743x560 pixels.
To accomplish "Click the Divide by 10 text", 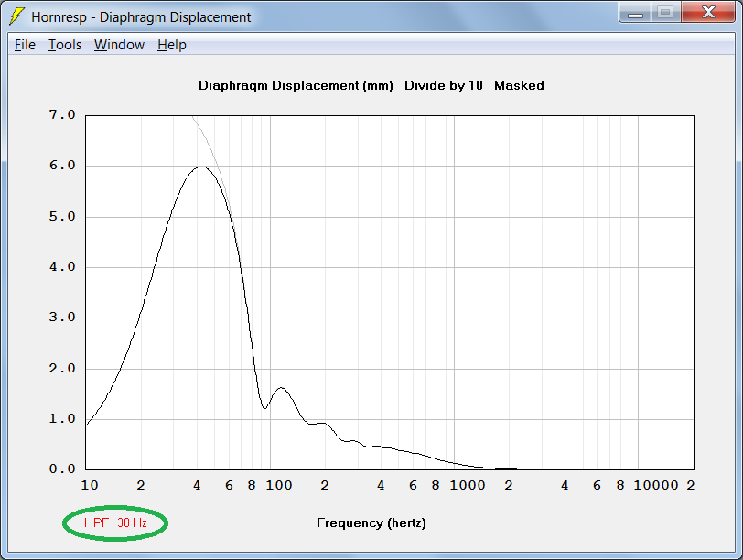I will pyautogui.click(x=444, y=86).
